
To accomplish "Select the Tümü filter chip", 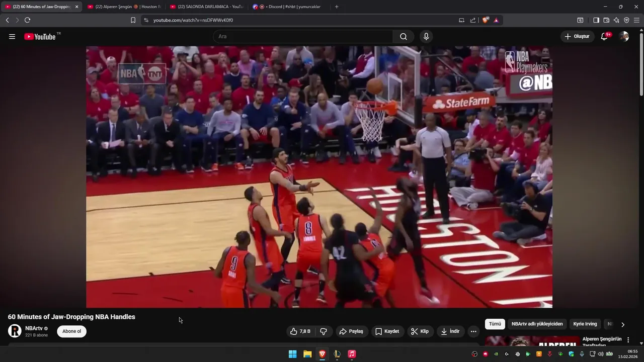I will point(495,324).
